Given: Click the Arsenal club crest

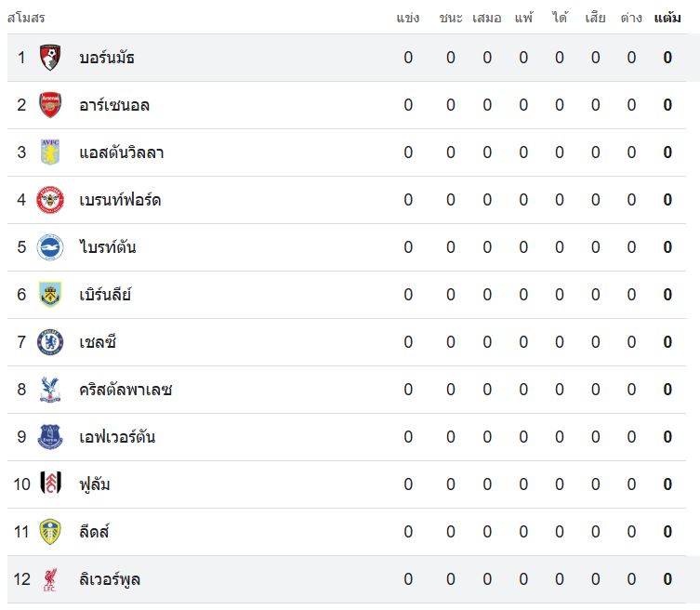Looking at the screenshot, I should point(50,105).
